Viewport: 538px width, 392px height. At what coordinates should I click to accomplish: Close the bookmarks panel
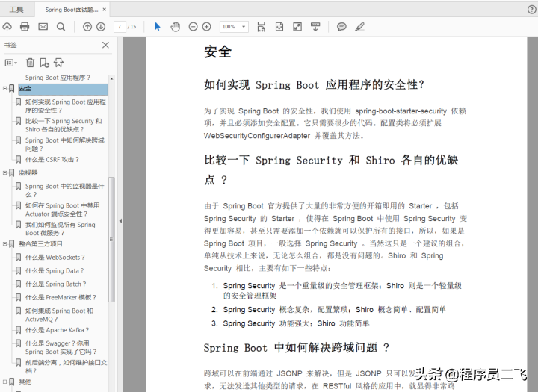[x=105, y=45]
